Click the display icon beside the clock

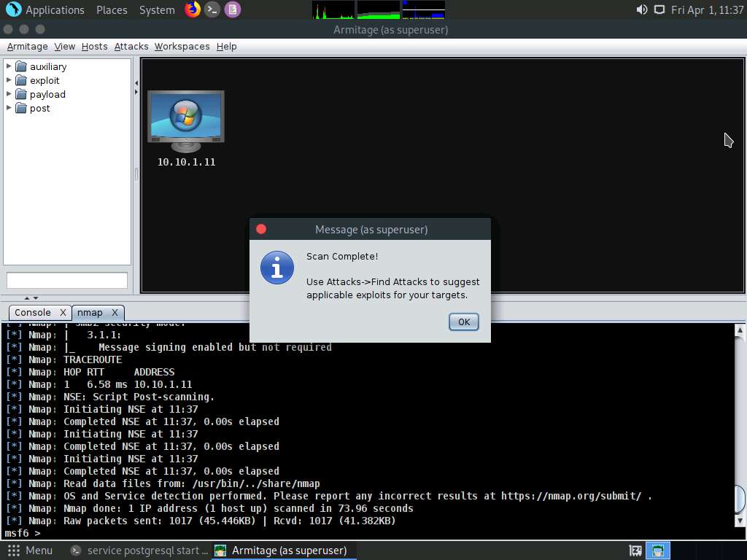[659, 9]
